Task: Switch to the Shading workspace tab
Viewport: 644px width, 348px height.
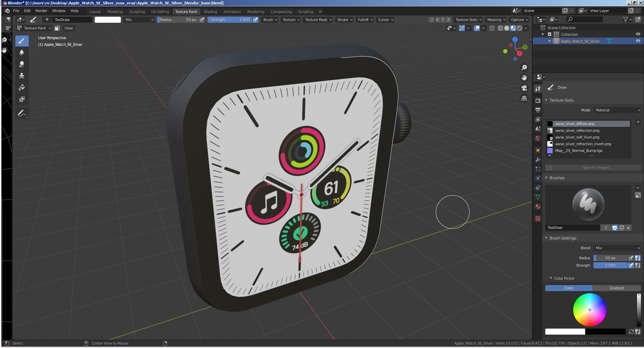Action: (x=210, y=11)
